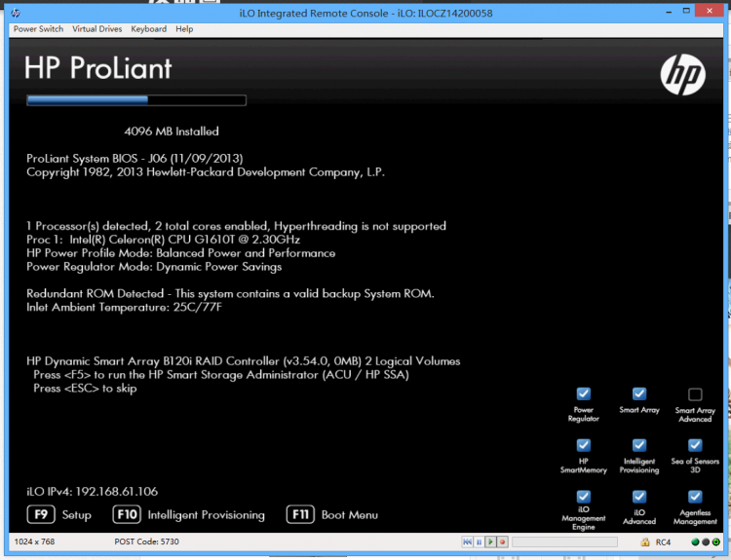Screen dimensions: 731x560
Task: Open the Help menu
Action: [184, 29]
